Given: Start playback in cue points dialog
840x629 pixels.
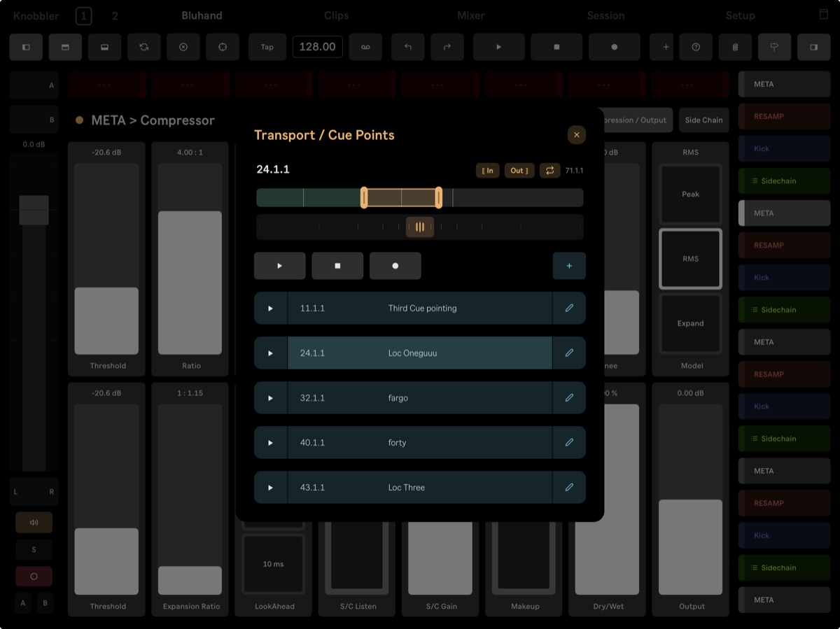Looking at the screenshot, I should (x=280, y=266).
